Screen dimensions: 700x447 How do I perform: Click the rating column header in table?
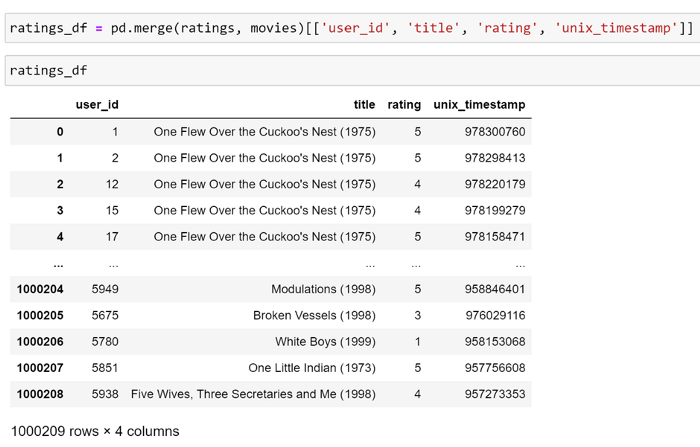coord(404,105)
